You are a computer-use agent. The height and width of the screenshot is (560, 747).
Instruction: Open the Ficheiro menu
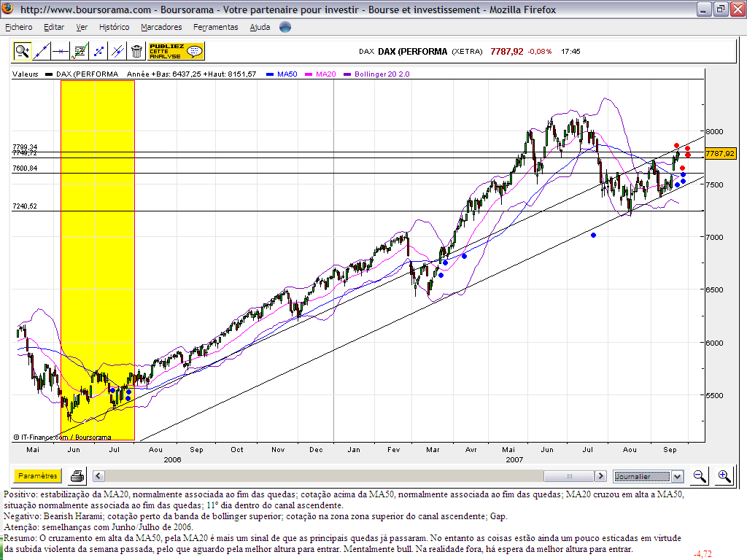(18, 27)
